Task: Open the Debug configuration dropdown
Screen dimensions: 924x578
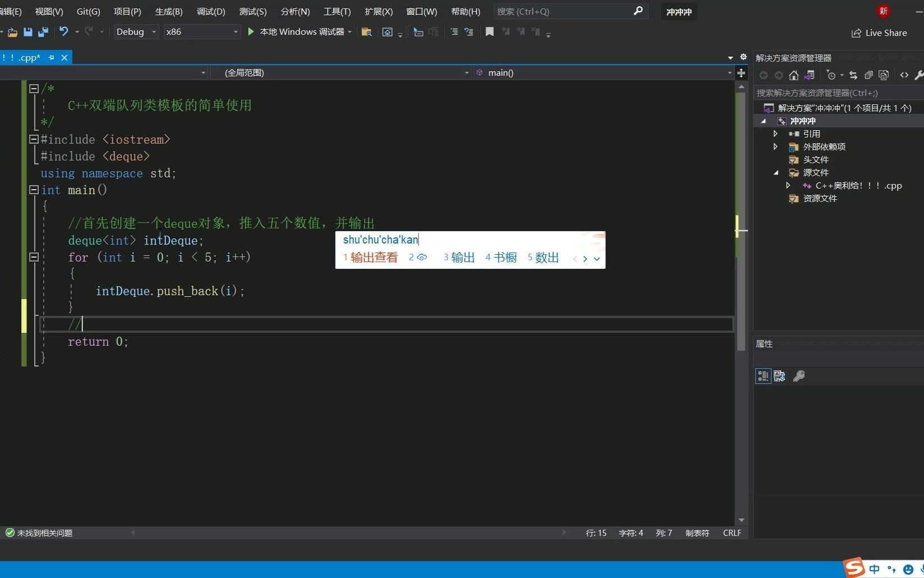Action: coord(154,32)
